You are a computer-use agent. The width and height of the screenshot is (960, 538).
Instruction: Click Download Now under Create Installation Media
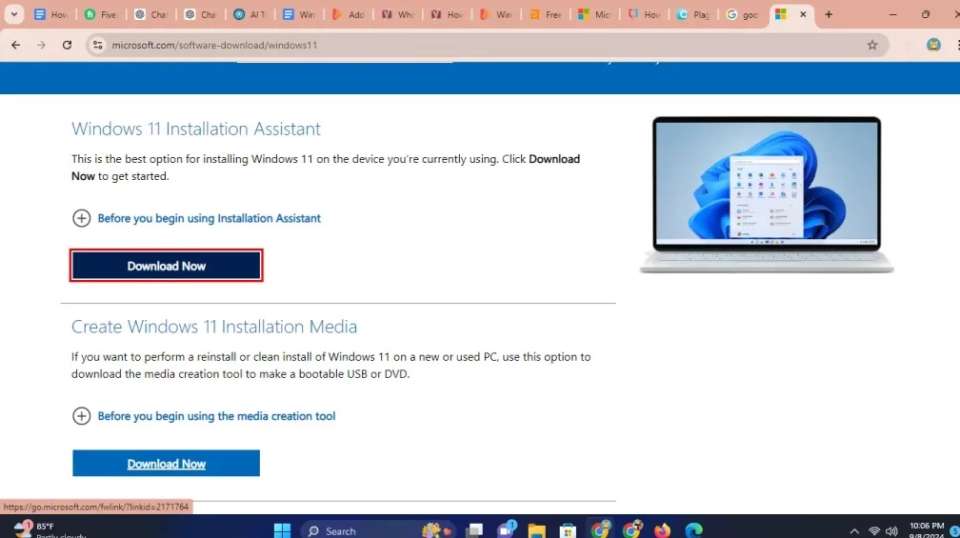166,464
